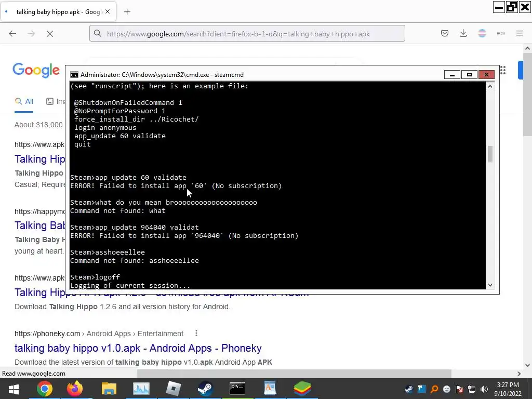Click the '@ShutdownOnFailedCommand 1' line
This screenshot has width=532, height=399.
pyautogui.click(x=128, y=103)
